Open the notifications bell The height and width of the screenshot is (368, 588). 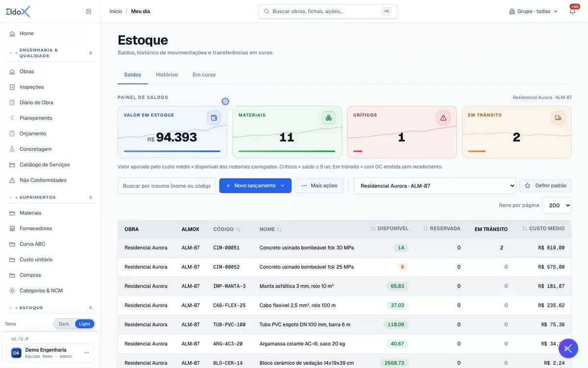[572, 11]
